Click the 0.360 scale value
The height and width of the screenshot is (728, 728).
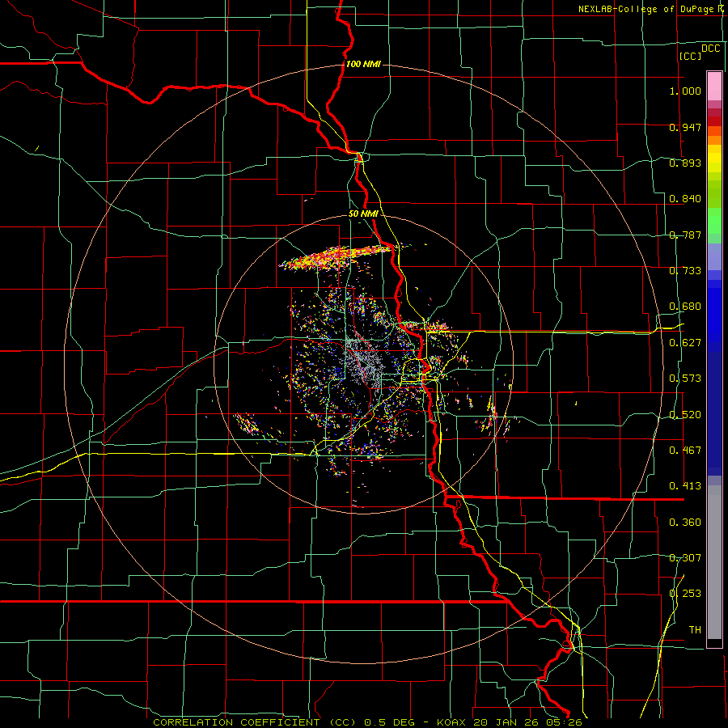click(685, 523)
